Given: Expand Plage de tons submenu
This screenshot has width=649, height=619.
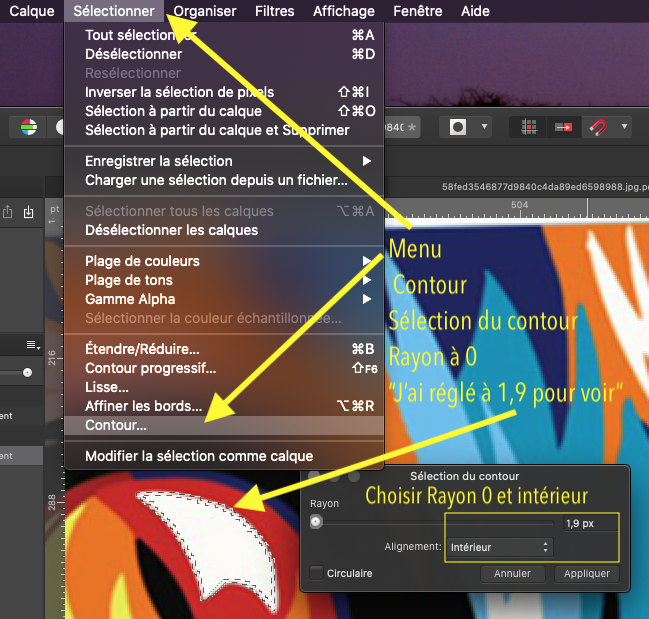Looking at the screenshot, I should point(224,280).
